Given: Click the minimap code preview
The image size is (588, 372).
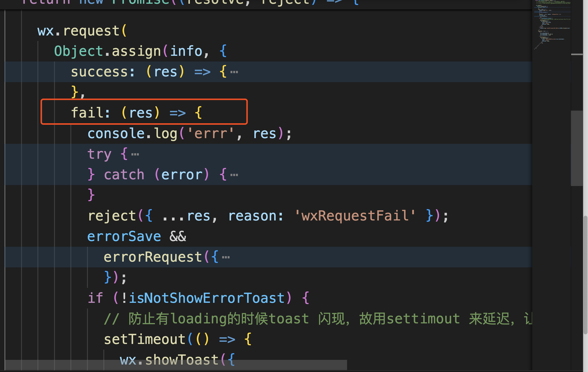Looking at the screenshot, I should (x=552, y=25).
